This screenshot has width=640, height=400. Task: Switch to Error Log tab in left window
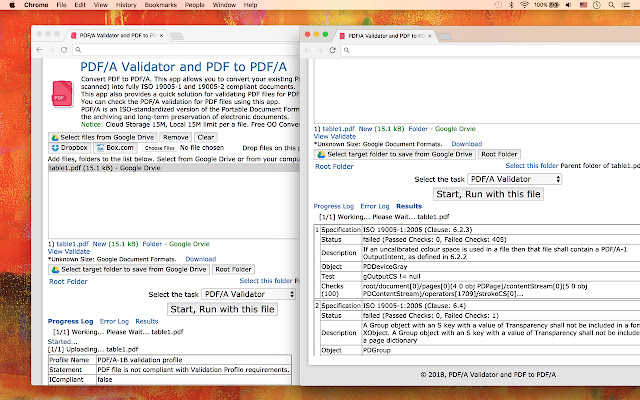point(113,321)
